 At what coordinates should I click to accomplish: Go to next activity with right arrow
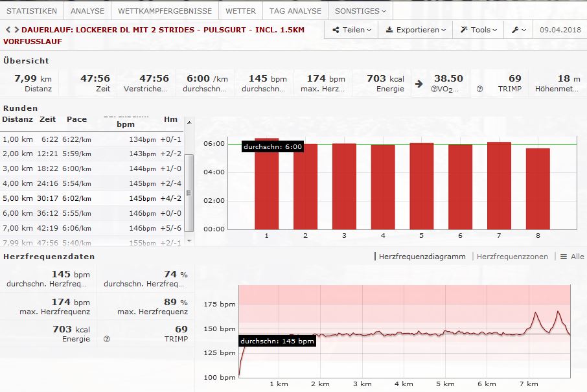click(16, 30)
